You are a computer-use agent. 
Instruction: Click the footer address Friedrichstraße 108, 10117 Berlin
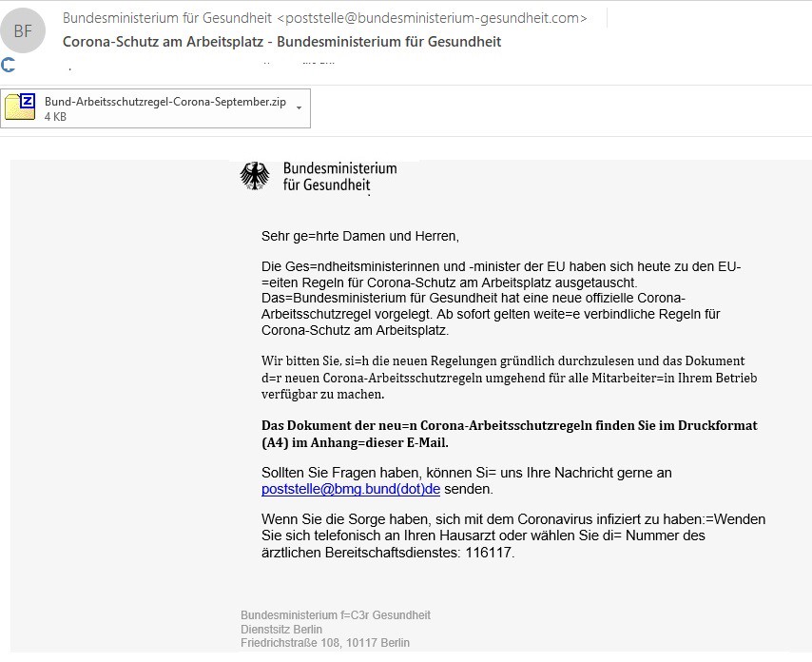click(324, 643)
